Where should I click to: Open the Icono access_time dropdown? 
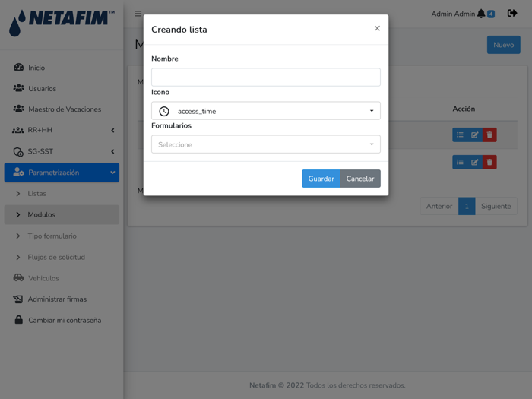click(266, 111)
